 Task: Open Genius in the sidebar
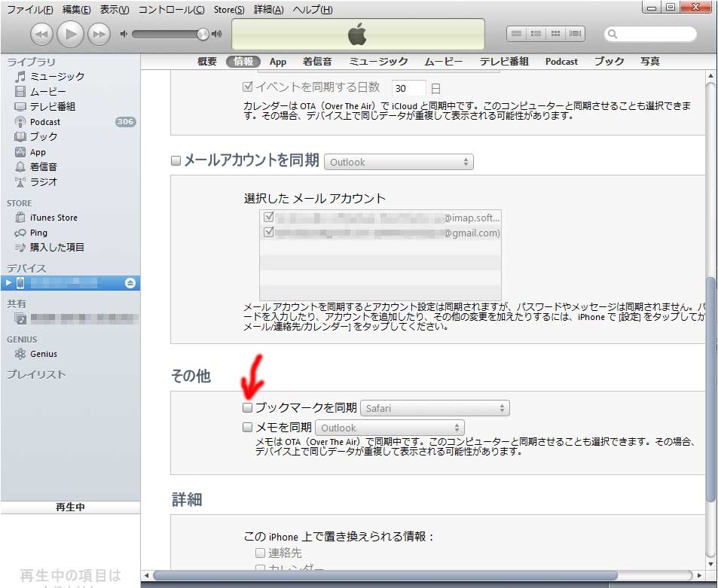[x=44, y=354]
